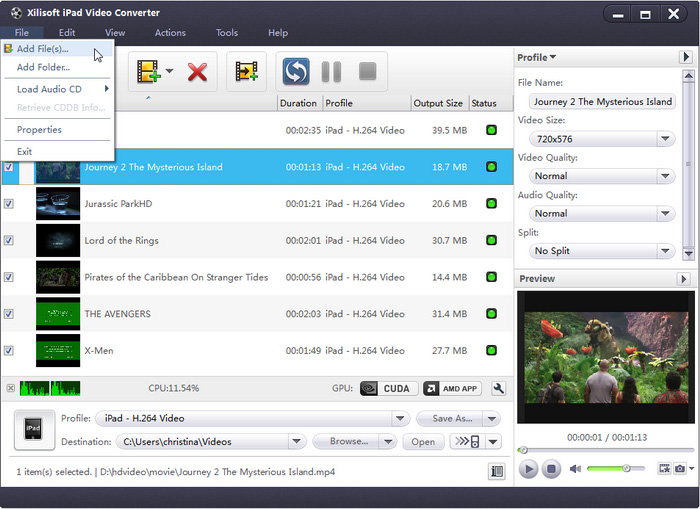The width and height of the screenshot is (700, 509).
Task: Open the Tools menu
Action: pos(227,33)
